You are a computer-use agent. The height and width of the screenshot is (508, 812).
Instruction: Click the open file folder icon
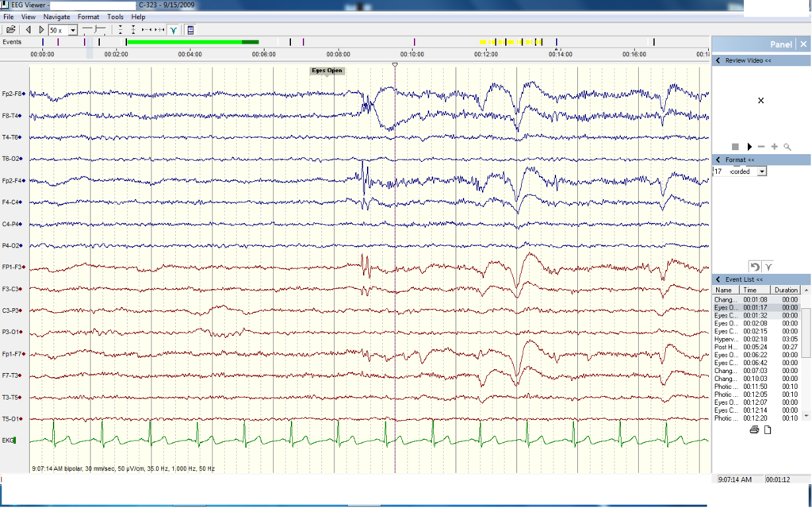[x=11, y=30]
